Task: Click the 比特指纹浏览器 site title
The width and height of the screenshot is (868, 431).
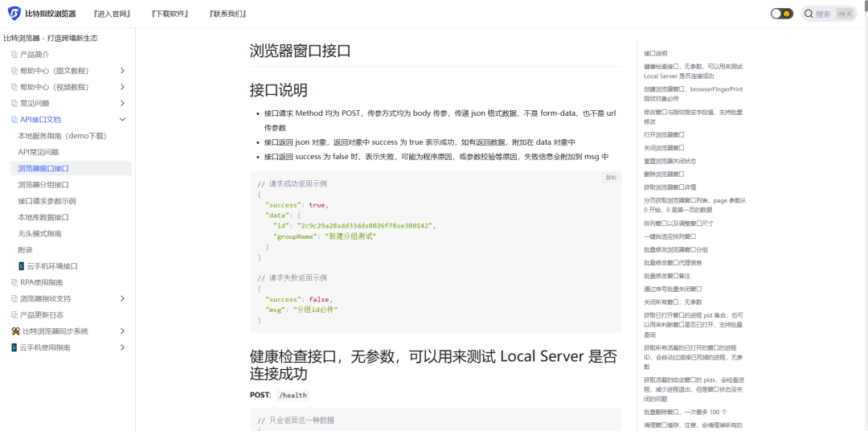Action: pyautogui.click(x=51, y=14)
